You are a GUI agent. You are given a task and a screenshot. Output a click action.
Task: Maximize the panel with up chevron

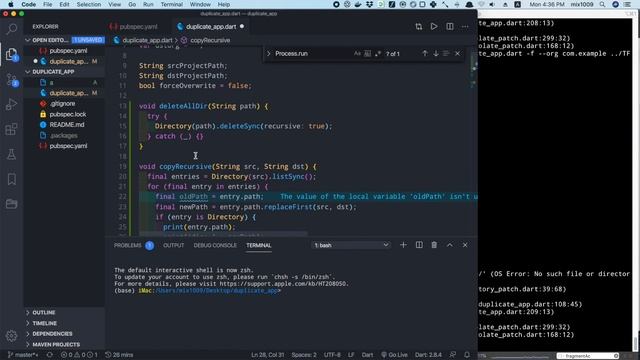[449, 245]
